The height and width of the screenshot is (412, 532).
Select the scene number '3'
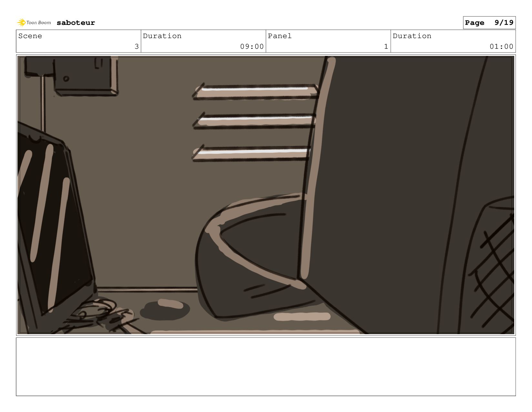click(137, 46)
